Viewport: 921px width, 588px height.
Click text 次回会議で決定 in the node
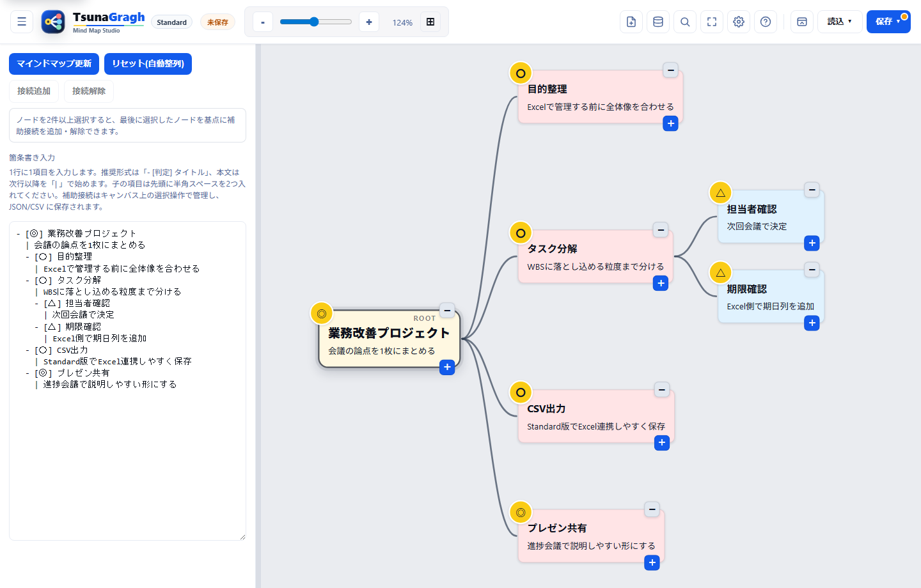[757, 226]
